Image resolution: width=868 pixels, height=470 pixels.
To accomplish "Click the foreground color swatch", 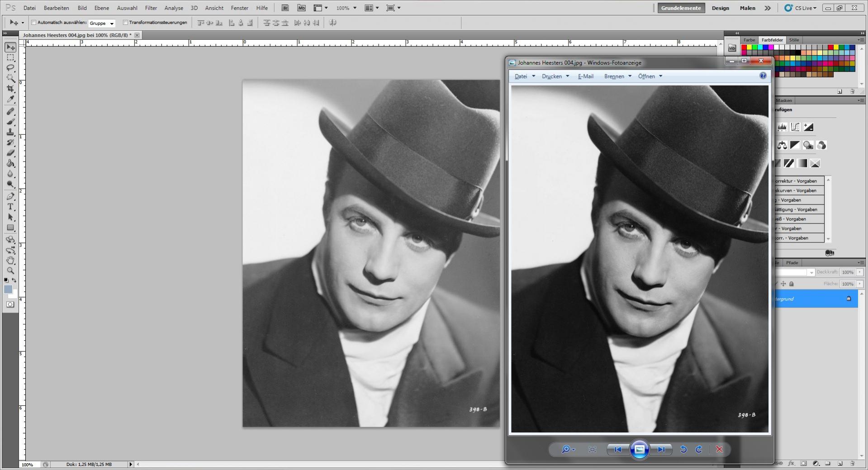I will tap(8, 290).
